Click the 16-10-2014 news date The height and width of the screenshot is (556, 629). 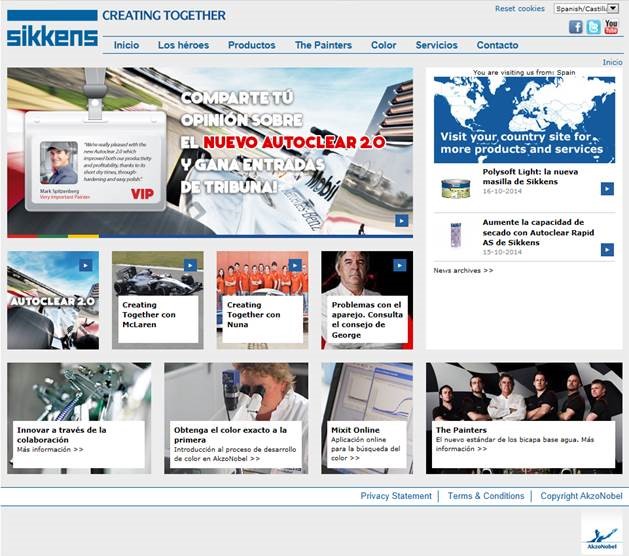[502, 191]
